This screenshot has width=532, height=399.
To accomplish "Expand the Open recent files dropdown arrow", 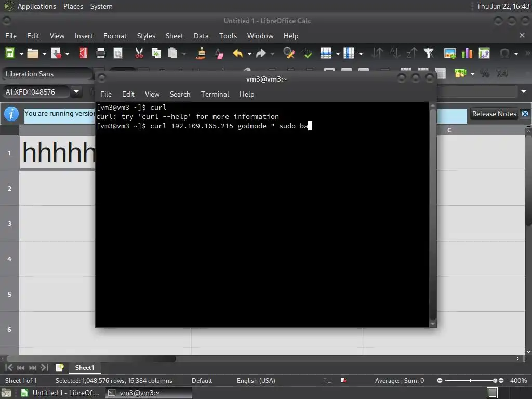I will [44, 54].
